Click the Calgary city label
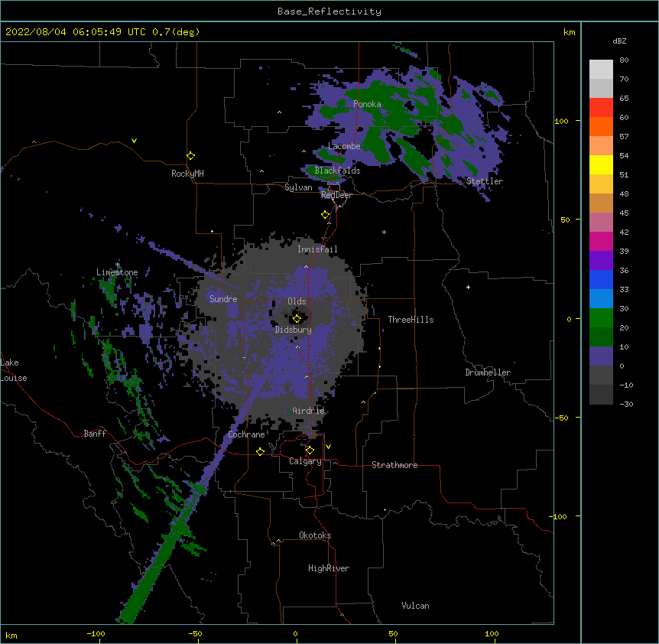 point(305,461)
